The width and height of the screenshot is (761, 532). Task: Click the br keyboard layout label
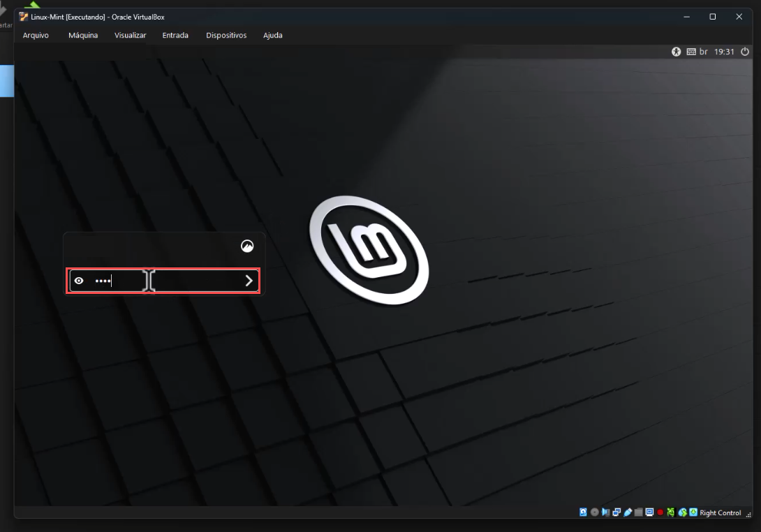coord(703,52)
